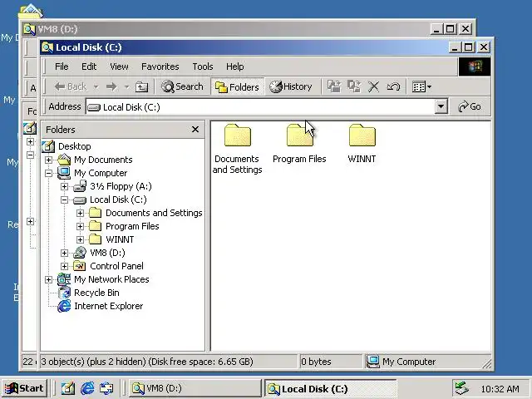
Task: Go up one folder level
Action: (141, 86)
